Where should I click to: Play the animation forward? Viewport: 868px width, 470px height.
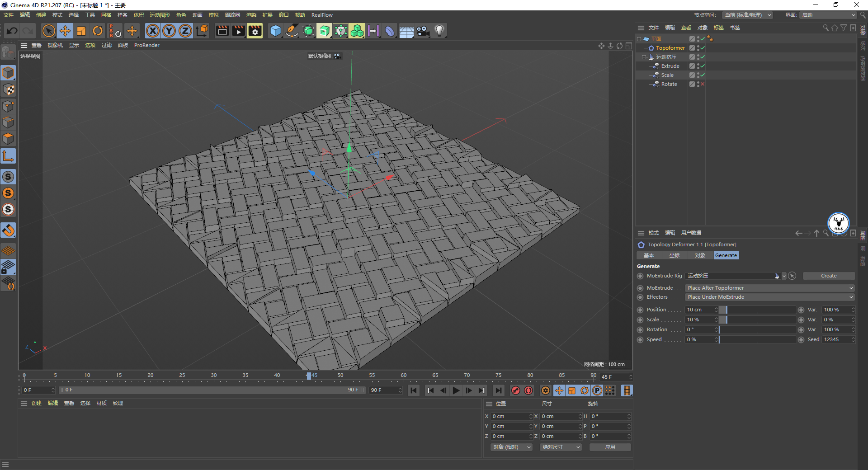tap(456, 390)
